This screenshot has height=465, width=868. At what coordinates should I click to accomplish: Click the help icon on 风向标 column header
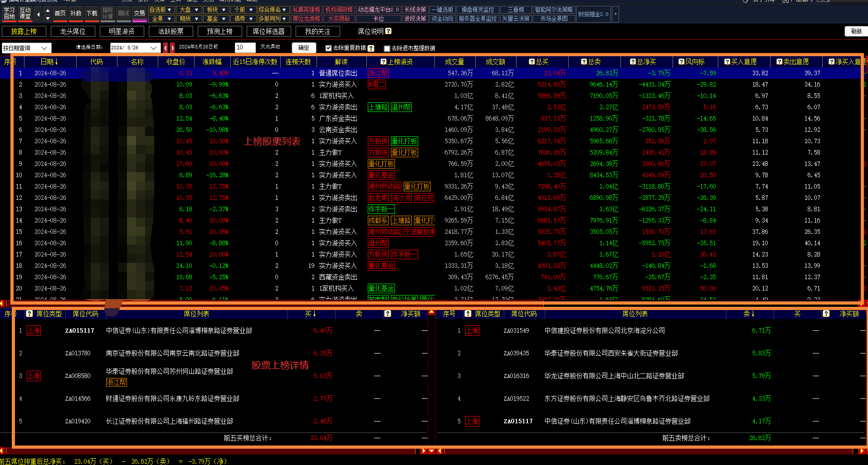[681, 62]
